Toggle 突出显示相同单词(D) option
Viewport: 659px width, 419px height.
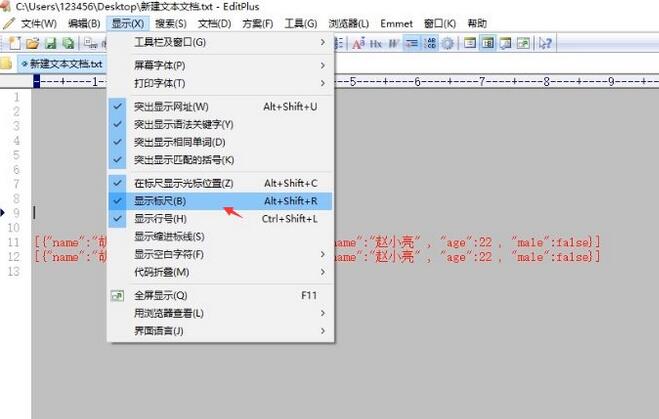221,142
